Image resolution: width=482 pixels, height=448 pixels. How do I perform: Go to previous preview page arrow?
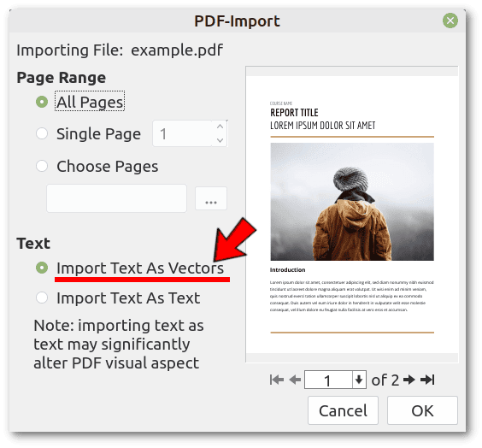(x=295, y=380)
